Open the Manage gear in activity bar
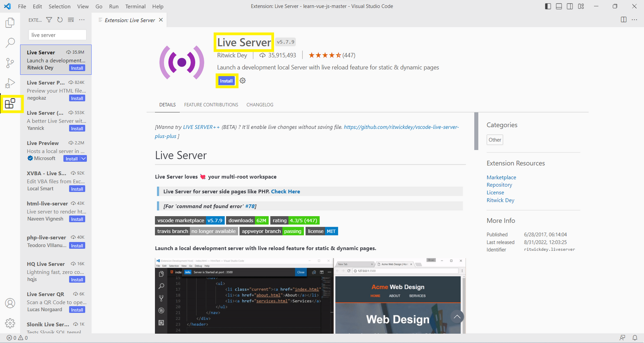Screen dimensions: 644x343 [x=10, y=323]
